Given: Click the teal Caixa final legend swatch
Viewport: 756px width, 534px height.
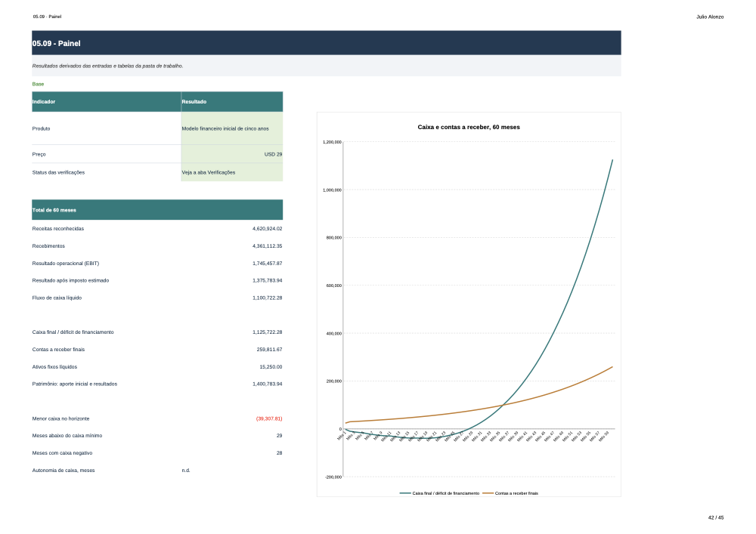Looking at the screenshot, I should click(405, 493).
